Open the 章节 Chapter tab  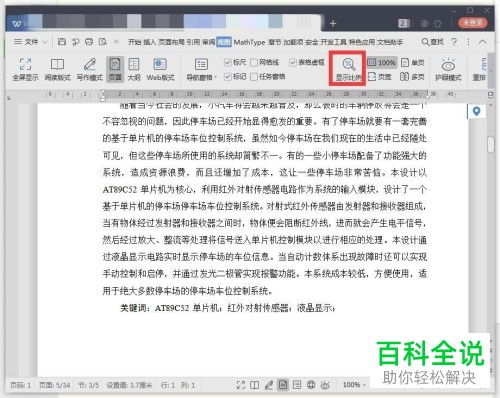click(275, 42)
